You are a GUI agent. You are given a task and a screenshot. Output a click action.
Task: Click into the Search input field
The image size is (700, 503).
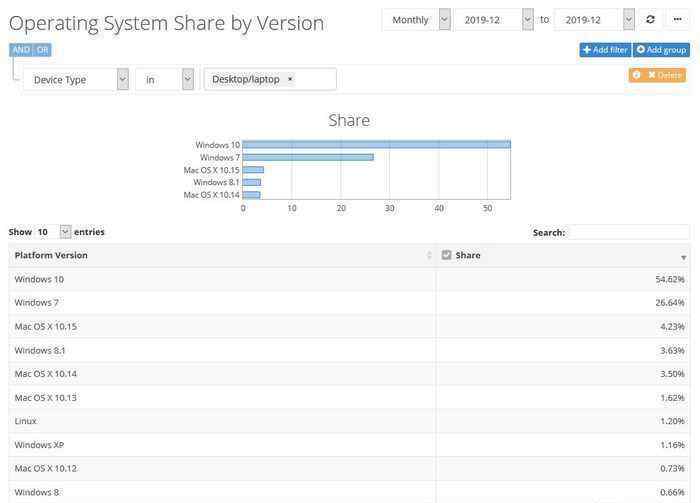click(x=629, y=233)
